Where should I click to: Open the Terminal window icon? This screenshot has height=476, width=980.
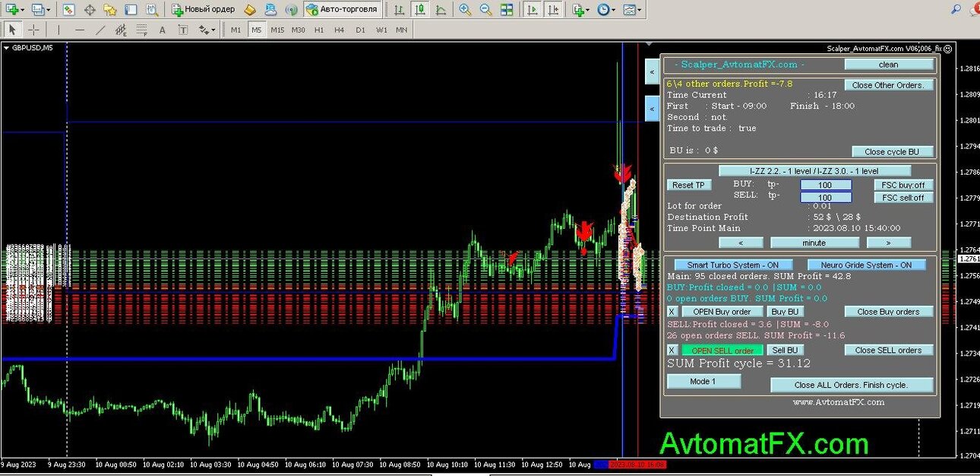pyautogui.click(x=131, y=10)
